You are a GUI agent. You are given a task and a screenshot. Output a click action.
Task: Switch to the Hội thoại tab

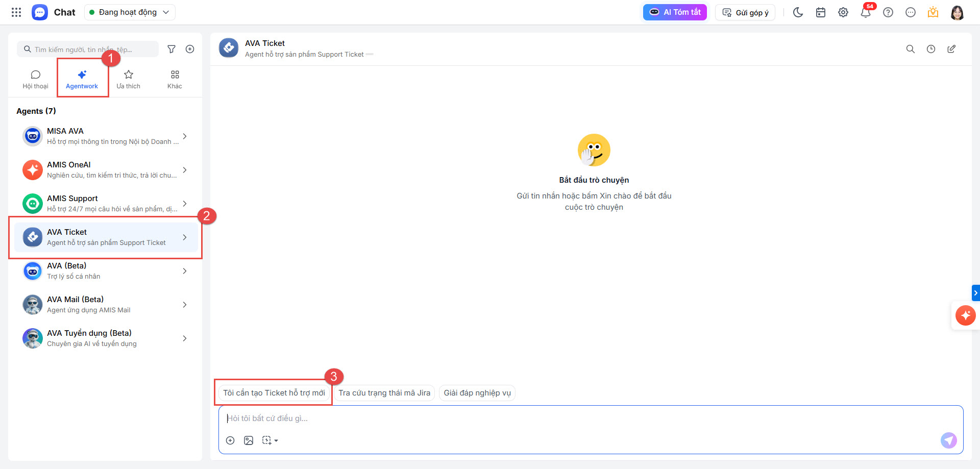pos(35,80)
